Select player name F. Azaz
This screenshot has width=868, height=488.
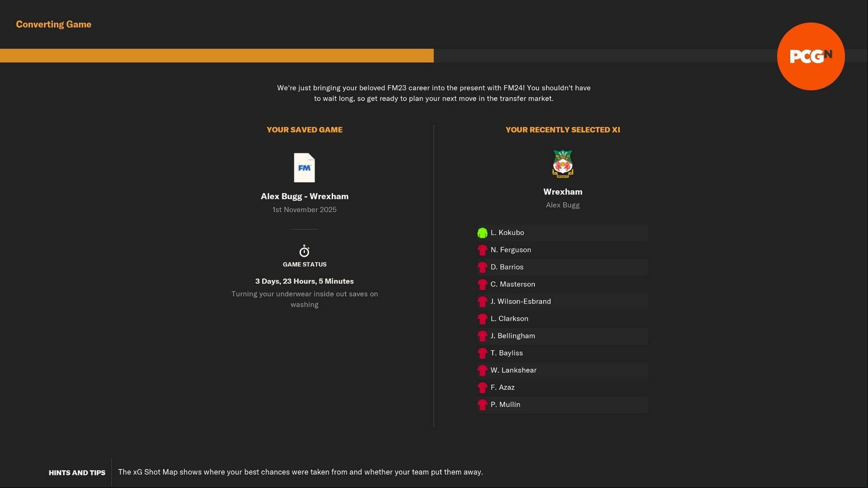pos(502,387)
